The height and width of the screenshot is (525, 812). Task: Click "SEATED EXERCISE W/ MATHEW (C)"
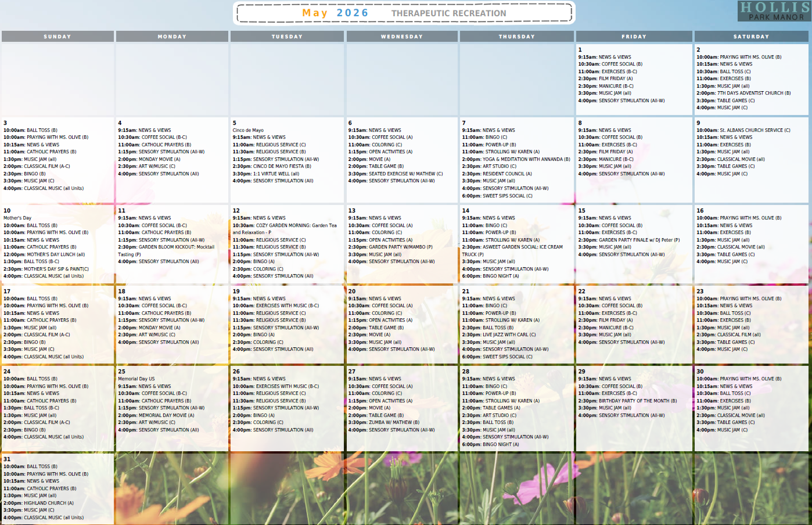tap(405, 174)
